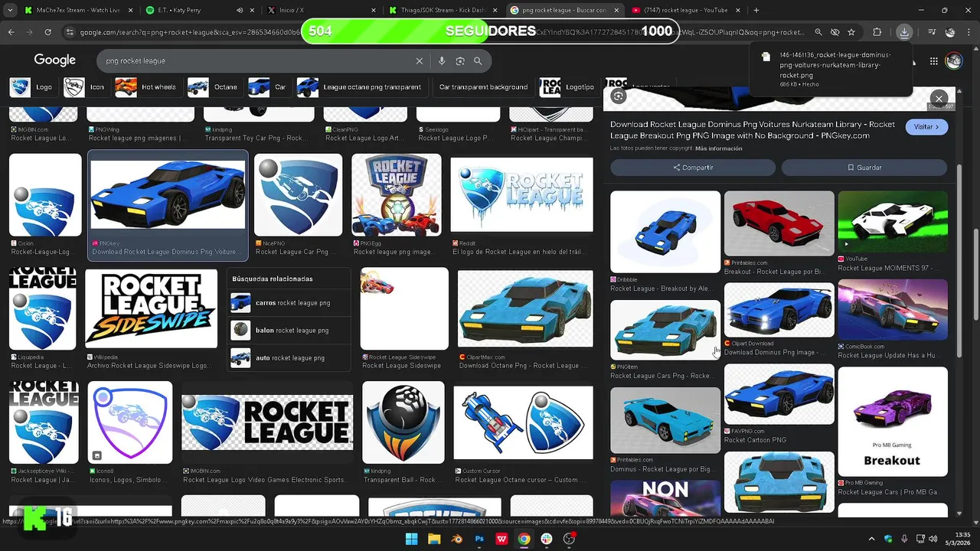Open the OBS icon in the taskbar
Viewport: 980px width, 551px height.
[x=569, y=539]
